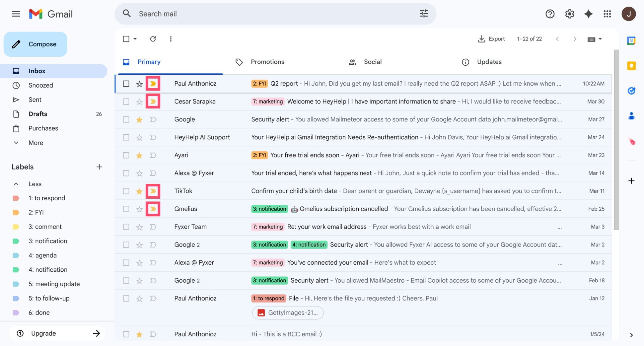Toggle importance marker on Cesar Sarapka email
The height and width of the screenshot is (346, 644).
pos(153,102)
